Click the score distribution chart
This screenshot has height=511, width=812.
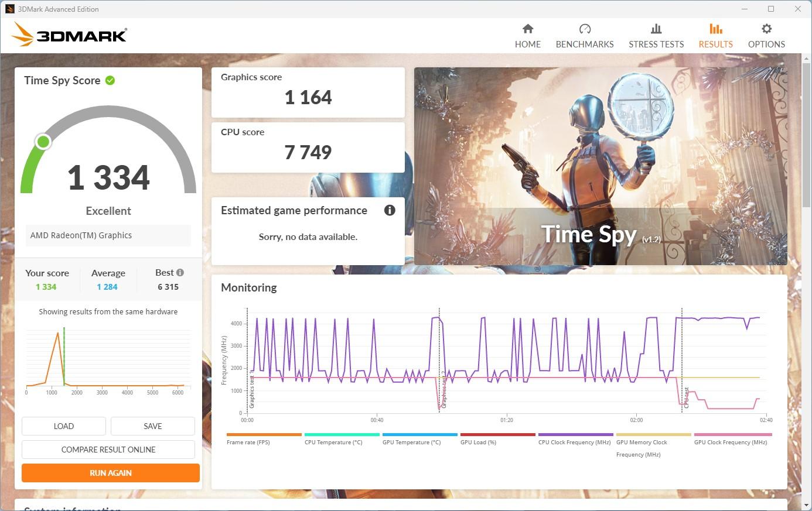click(108, 360)
